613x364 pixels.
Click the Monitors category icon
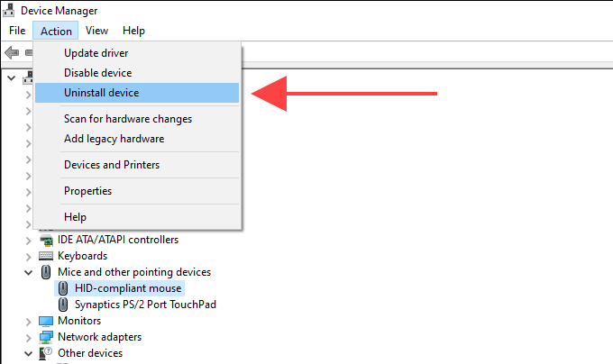46,321
